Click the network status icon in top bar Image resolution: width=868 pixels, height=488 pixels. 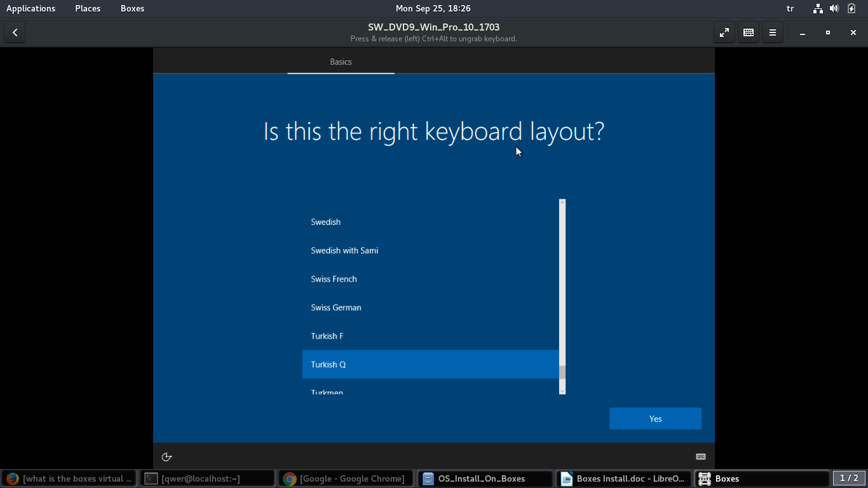coord(818,8)
